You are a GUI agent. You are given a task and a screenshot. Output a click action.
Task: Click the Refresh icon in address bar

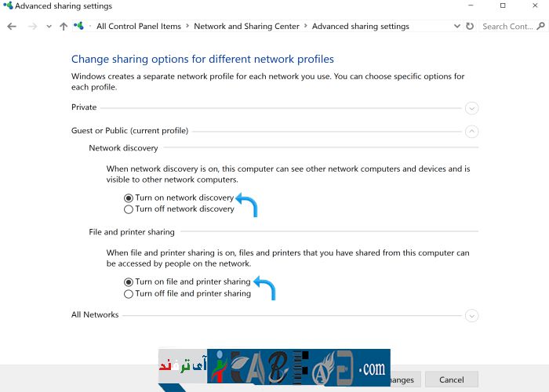[470, 26]
